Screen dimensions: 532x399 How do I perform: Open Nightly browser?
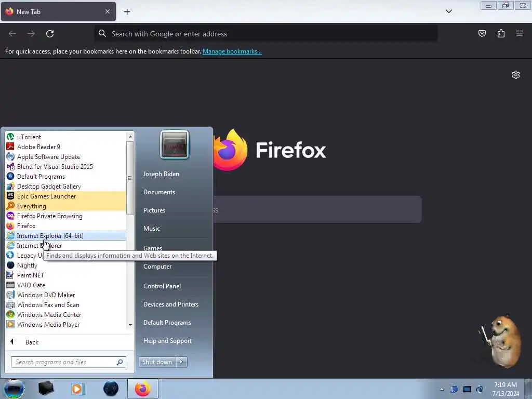(x=65, y=265)
